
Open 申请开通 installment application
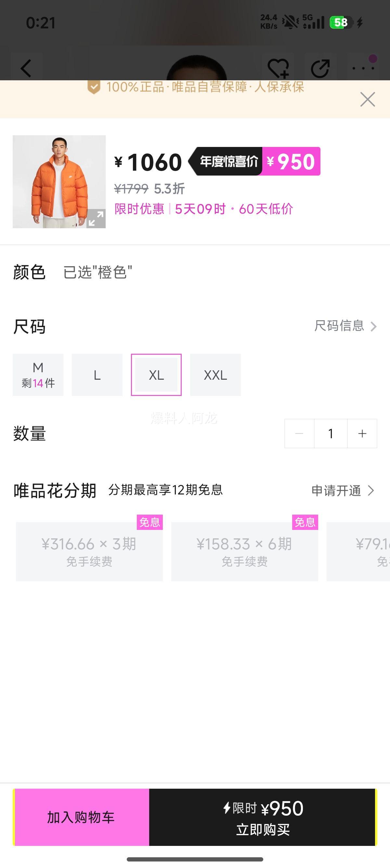(343, 491)
